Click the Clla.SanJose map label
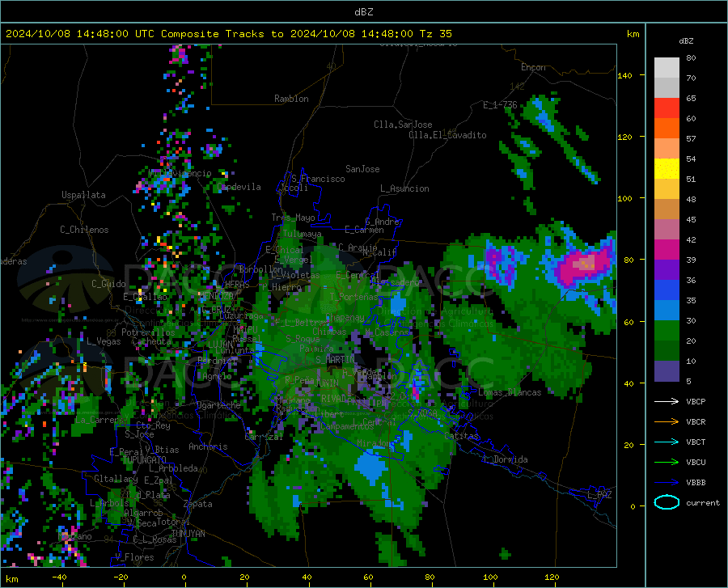728x588 pixels. [403, 125]
